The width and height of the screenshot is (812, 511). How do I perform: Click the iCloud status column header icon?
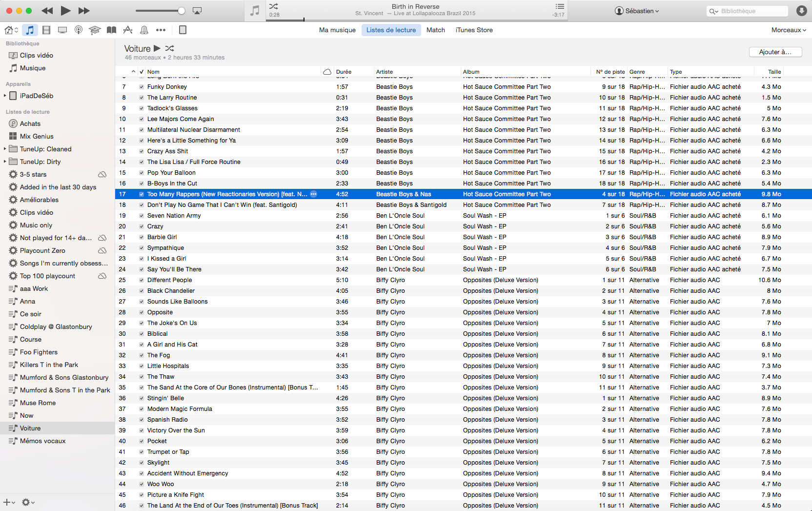327,72
